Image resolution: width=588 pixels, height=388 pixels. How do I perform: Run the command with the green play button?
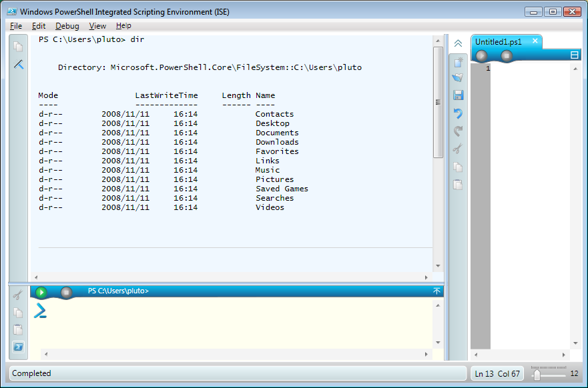[41, 292]
